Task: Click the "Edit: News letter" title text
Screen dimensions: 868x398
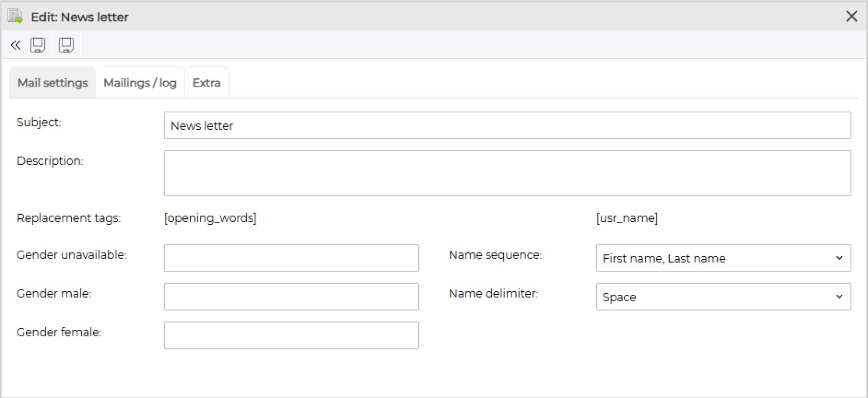Action: pyautogui.click(x=80, y=17)
